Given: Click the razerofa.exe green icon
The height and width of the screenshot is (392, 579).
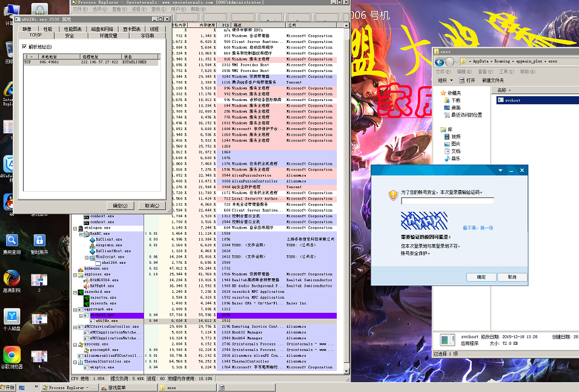Looking at the screenshot, I should point(87,304).
